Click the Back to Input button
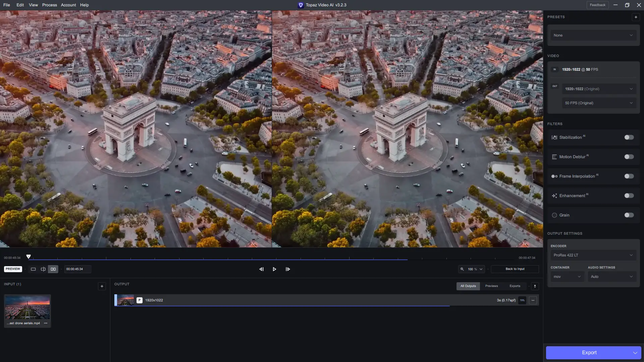This screenshot has height=362, width=644. point(515,269)
